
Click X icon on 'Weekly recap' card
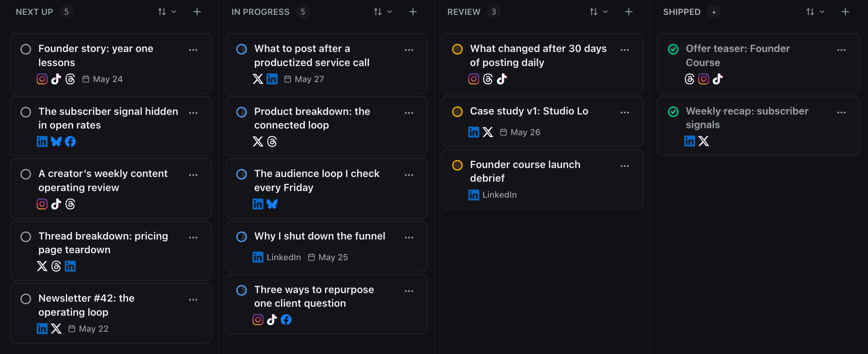pyautogui.click(x=704, y=141)
